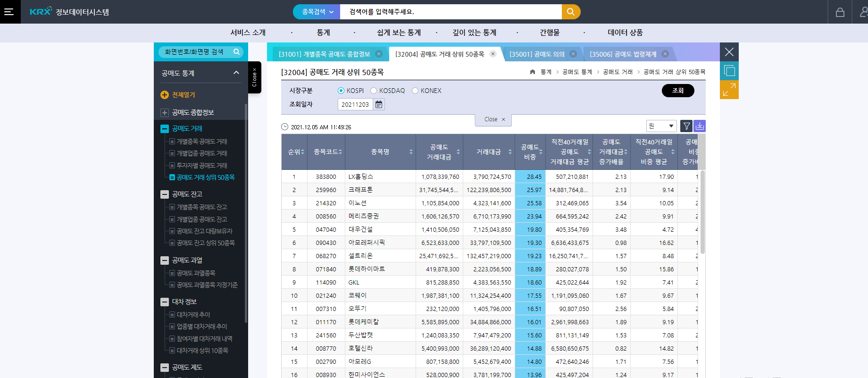
Task: Sort by 종목명 column
Action: [411, 151]
